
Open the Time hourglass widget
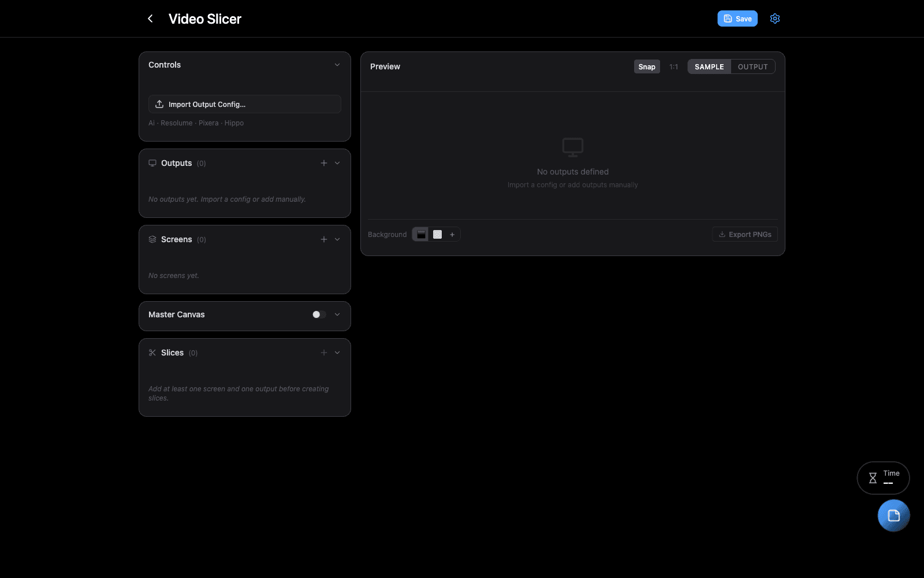point(884,478)
